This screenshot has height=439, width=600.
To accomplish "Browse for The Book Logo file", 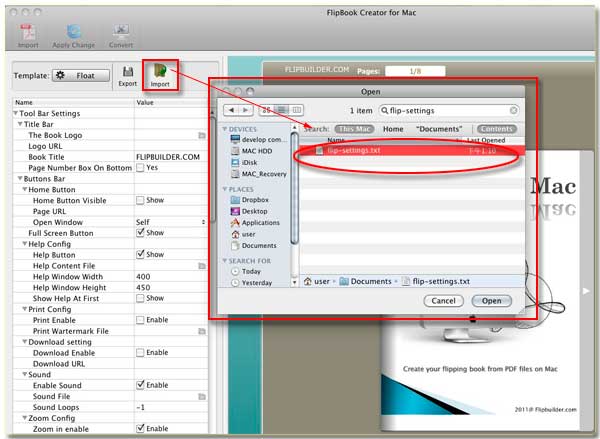I will click(202, 135).
